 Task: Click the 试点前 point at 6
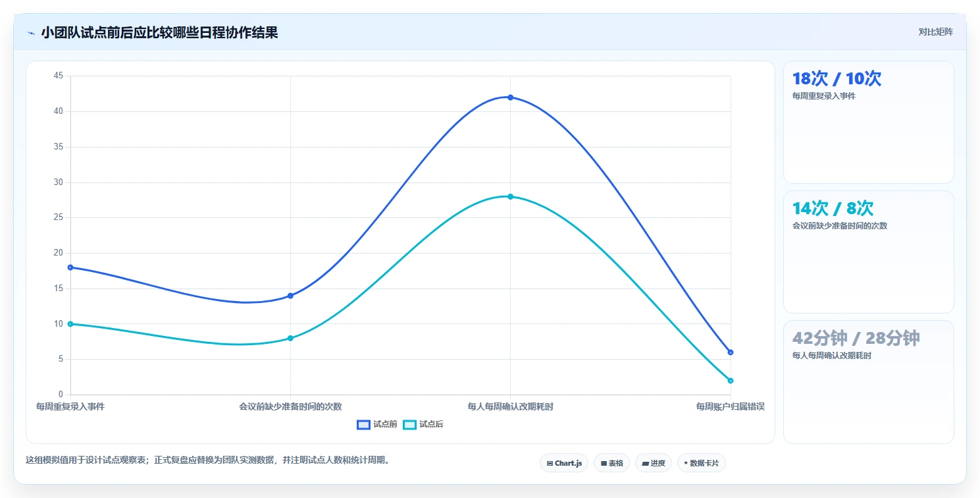731,352
